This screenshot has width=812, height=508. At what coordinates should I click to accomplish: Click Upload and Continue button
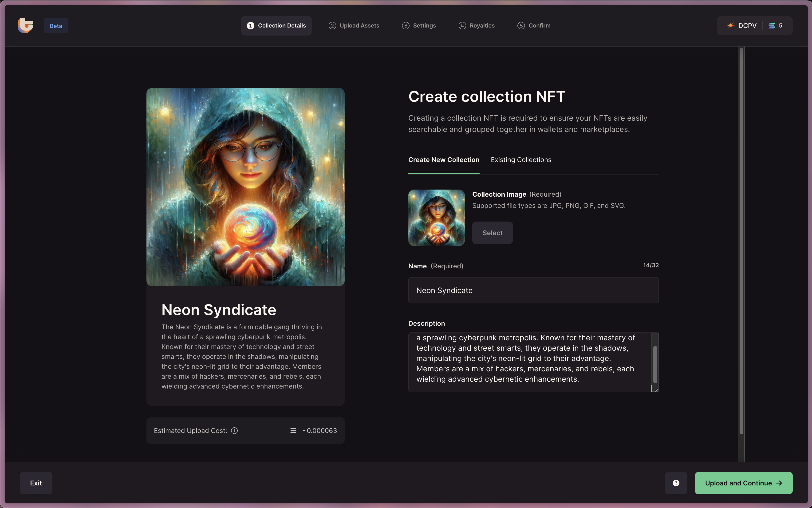point(744,483)
